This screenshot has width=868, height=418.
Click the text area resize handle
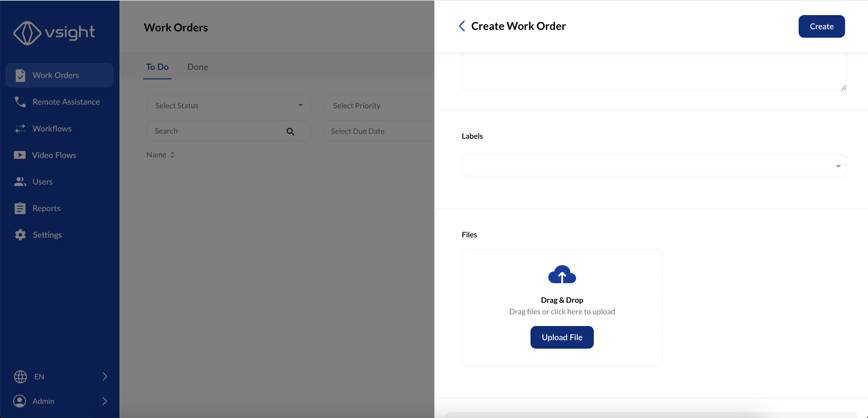pos(843,88)
